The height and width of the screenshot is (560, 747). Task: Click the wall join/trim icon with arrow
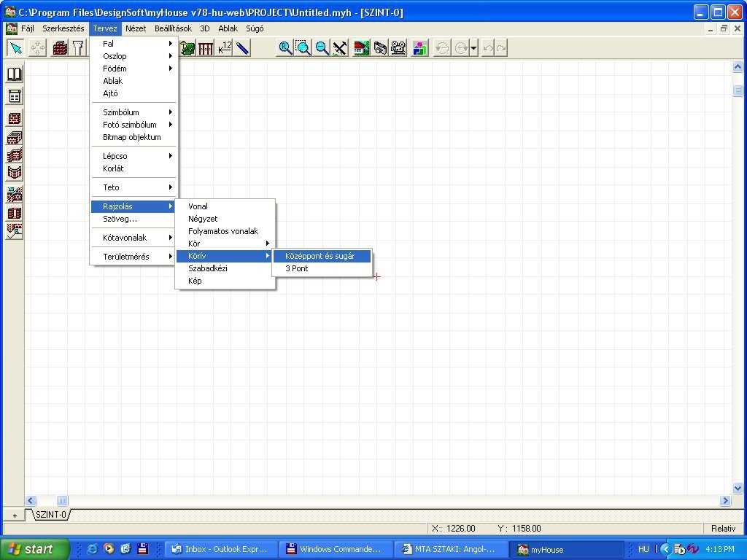click(x=15, y=195)
